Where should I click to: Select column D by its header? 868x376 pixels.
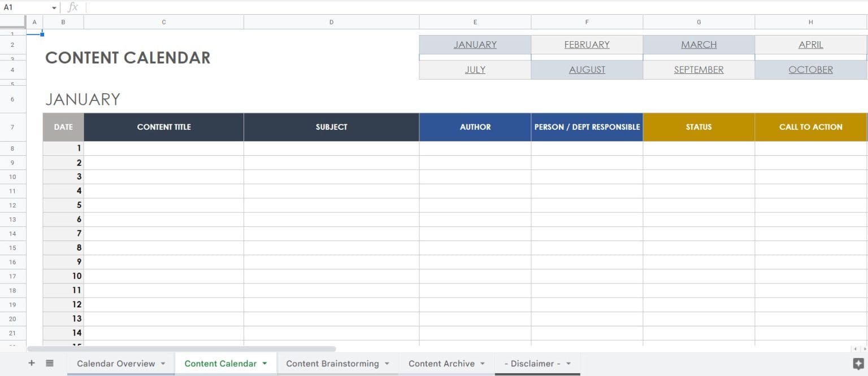pyautogui.click(x=331, y=21)
